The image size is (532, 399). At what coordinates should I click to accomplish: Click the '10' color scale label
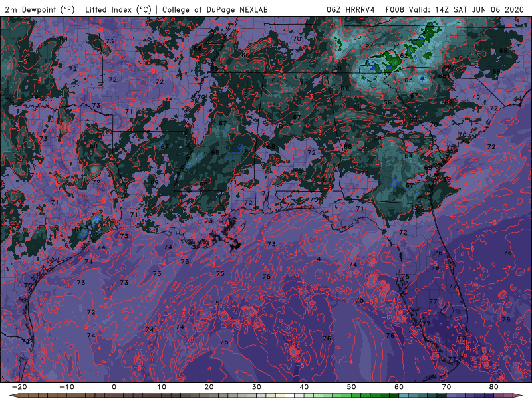(162, 387)
